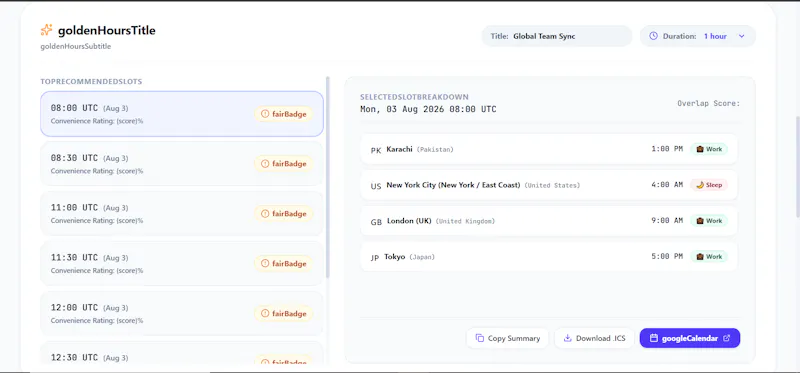Click the calendar icon on googleCalendar button

point(654,338)
